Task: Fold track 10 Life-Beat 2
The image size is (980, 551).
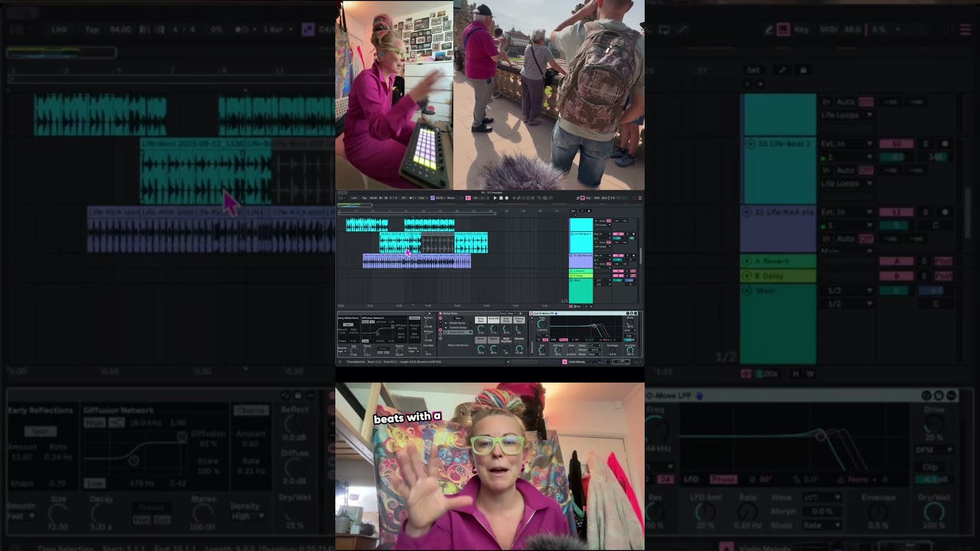Action: pos(573,234)
